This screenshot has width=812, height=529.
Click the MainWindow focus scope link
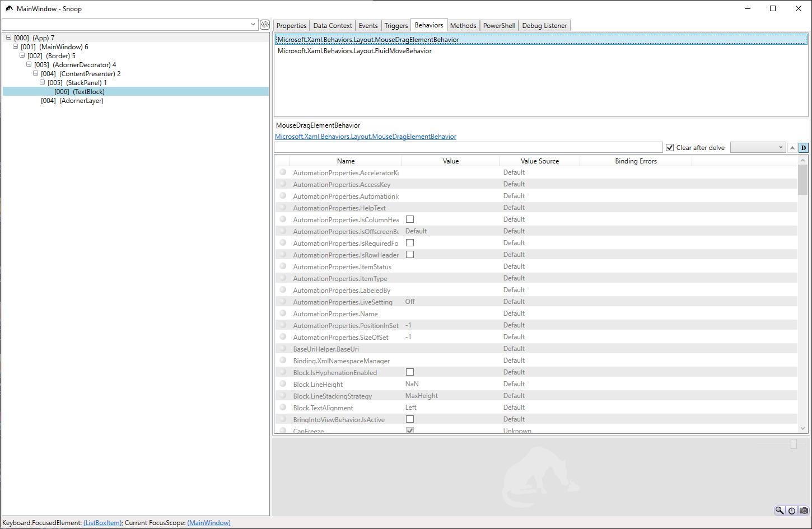click(208, 522)
